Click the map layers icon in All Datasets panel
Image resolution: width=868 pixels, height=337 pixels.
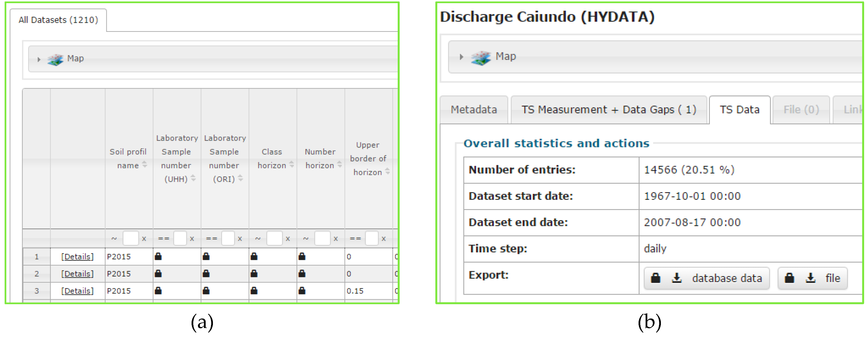pos(56,60)
